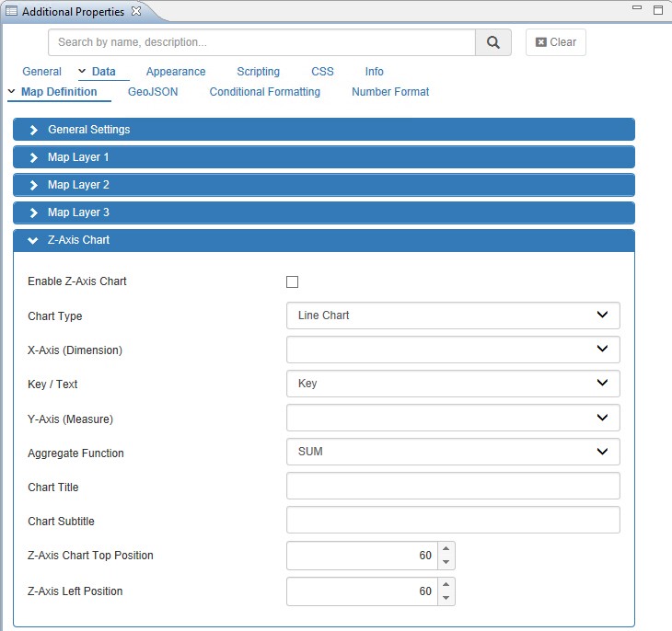Focus the search by name field

pyautogui.click(x=261, y=42)
